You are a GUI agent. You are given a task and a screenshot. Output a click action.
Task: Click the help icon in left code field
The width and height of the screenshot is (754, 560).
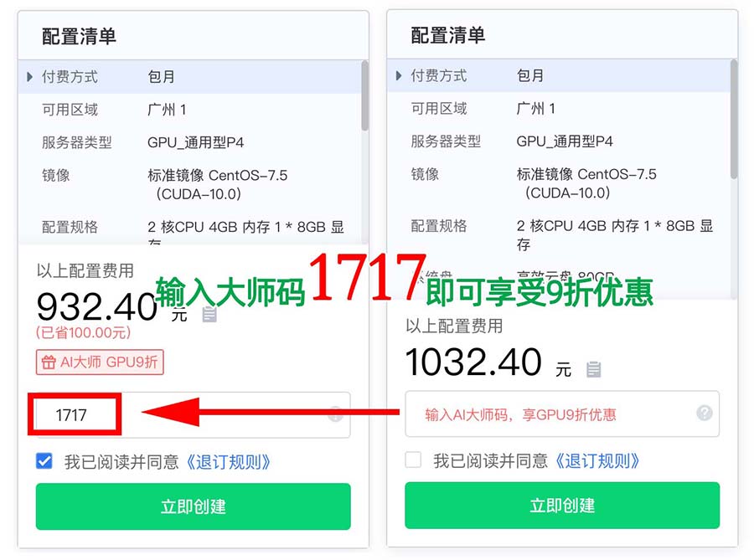coord(335,414)
